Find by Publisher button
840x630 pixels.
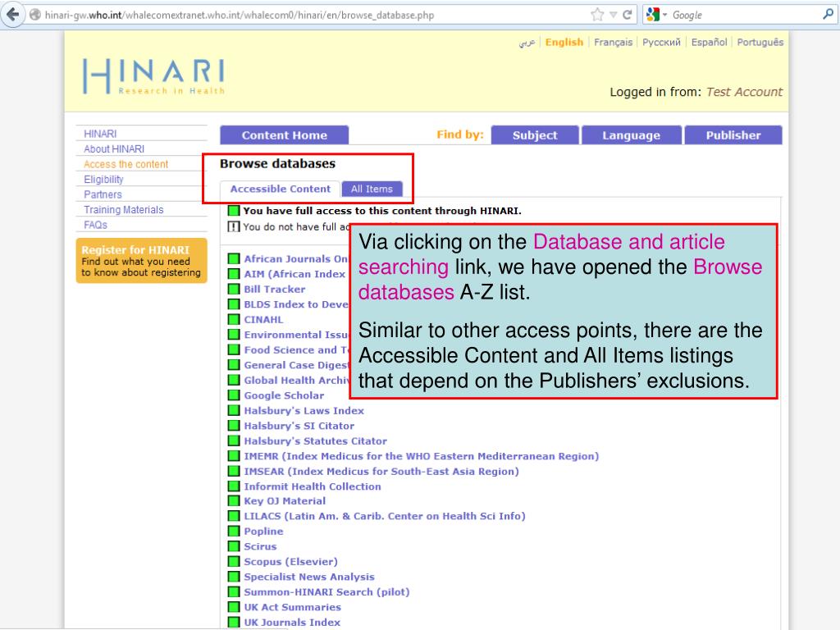[x=733, y=135]
